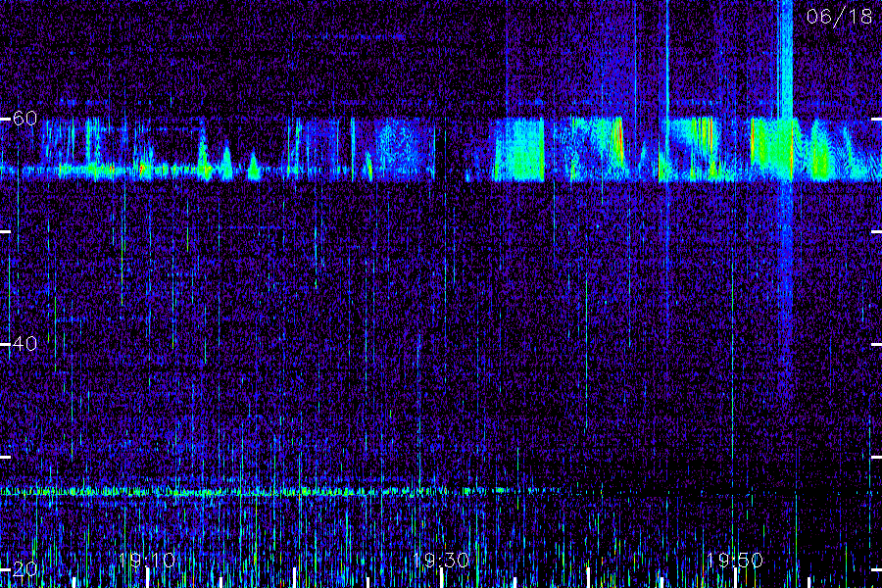Click the 19:50 time label

(x=735, y=560)
